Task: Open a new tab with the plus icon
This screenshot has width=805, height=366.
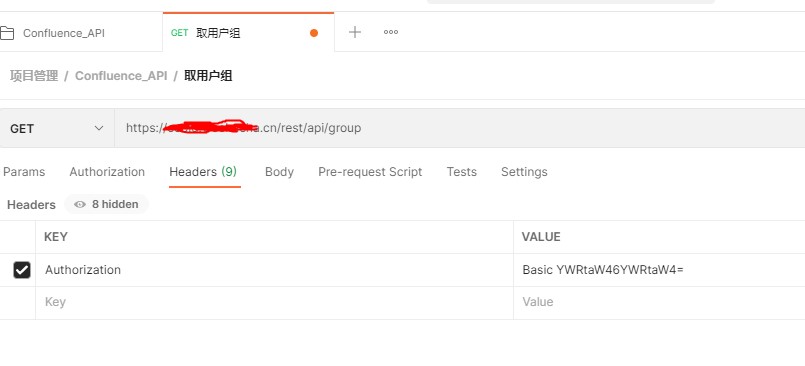Action: (354, 32)
